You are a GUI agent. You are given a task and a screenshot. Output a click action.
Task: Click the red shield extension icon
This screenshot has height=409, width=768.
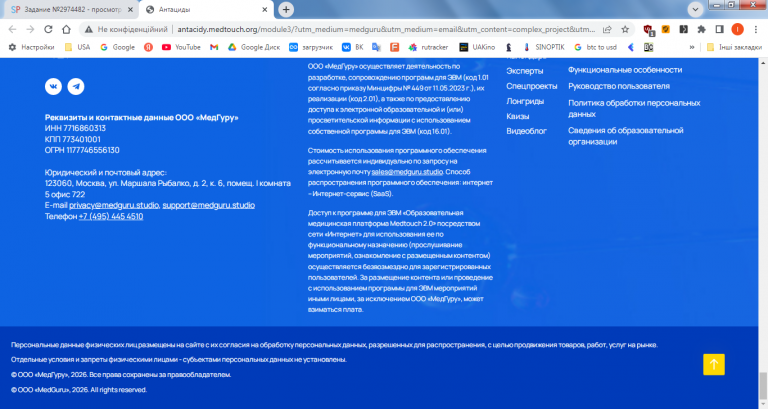click(649, 30)
